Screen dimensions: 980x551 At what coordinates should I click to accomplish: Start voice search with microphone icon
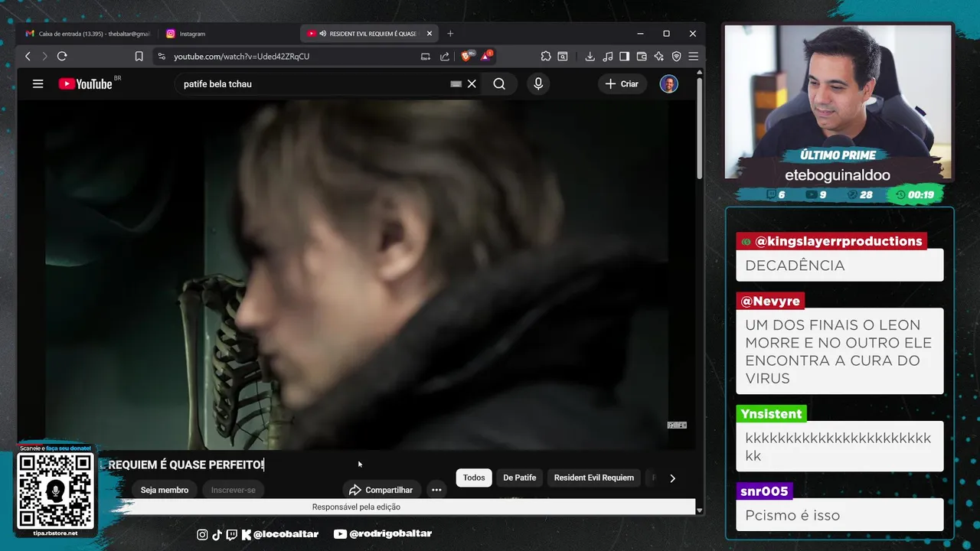[538, 84]
